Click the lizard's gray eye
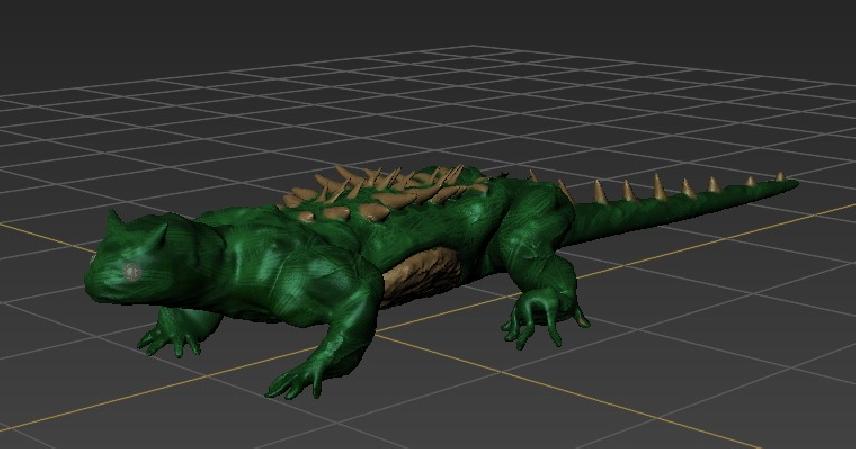Screen dimensions: 856x449 tap(131, 271)
